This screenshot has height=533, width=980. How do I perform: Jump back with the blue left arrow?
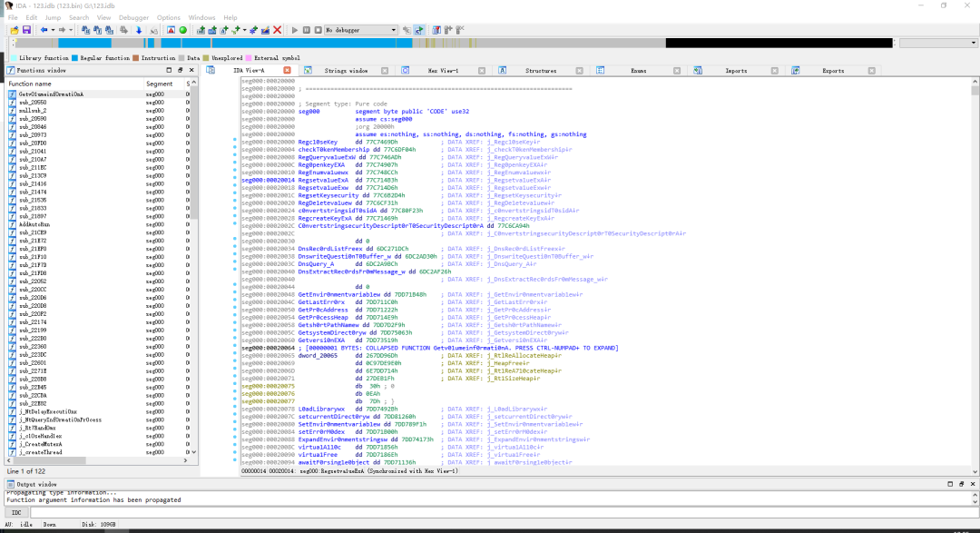44,30
